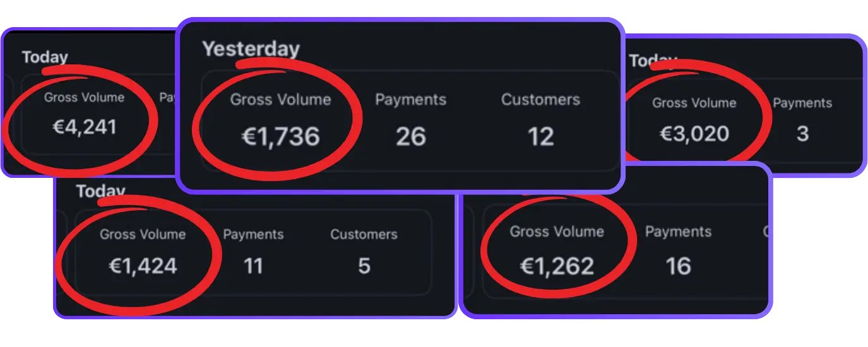This screenshot has height=347, width=868.
Task: Click the payments count of 3
Action: tap(802, 134)
